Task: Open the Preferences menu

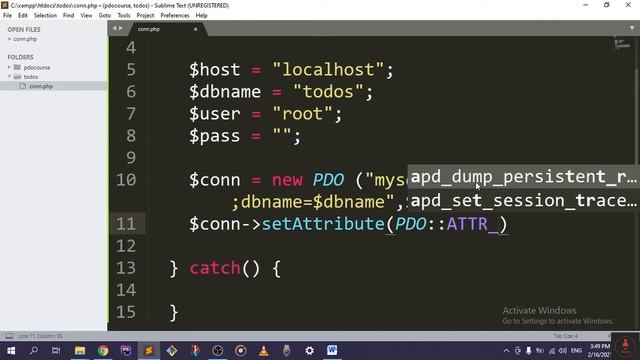Action: (175, 16)
